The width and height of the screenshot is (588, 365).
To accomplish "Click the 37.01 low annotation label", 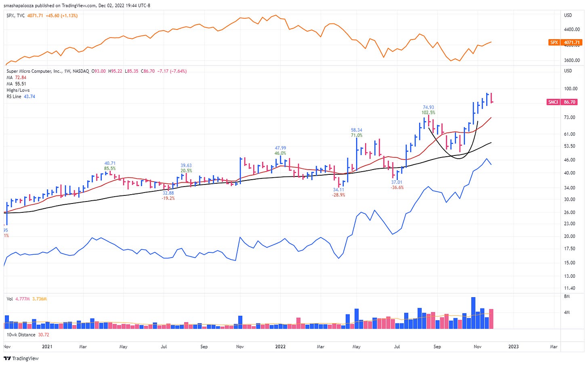I will (x=397, y=182).
